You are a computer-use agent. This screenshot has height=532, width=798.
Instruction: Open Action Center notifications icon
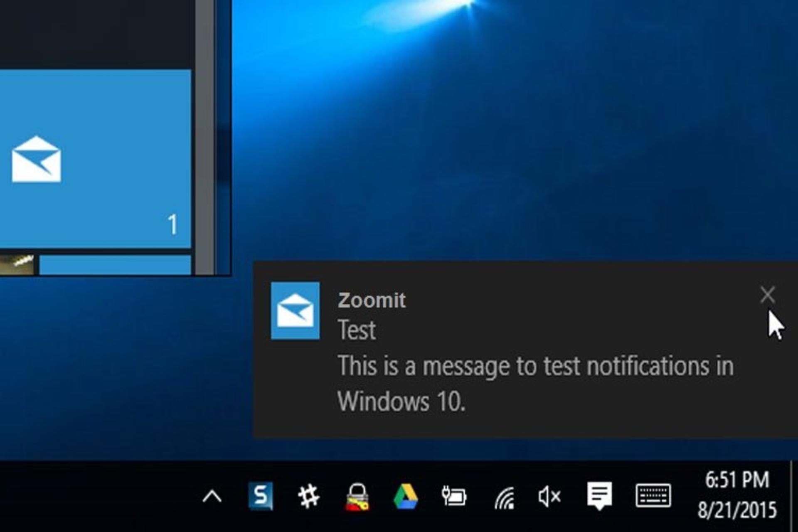(x=599, y=496)
